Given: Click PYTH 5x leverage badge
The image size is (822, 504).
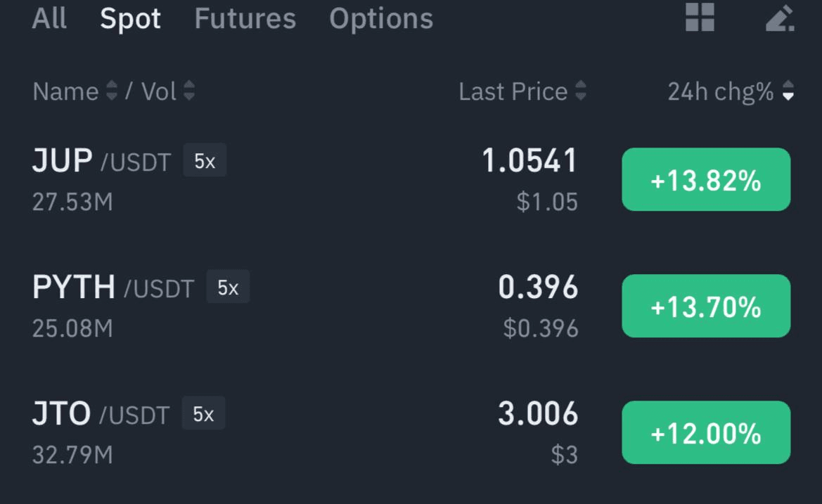Looking at the screenshot, I should click(228, 287).
